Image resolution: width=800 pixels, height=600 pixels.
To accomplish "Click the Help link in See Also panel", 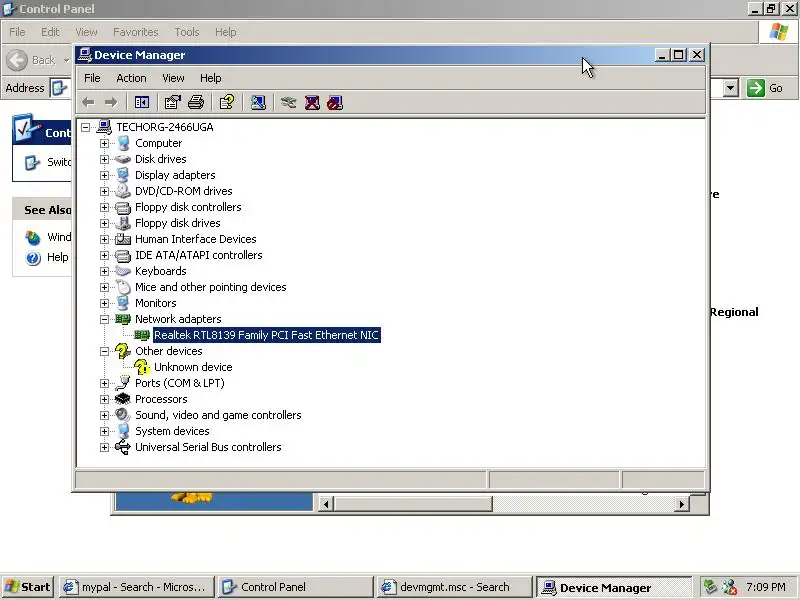I will pos(57,257).
